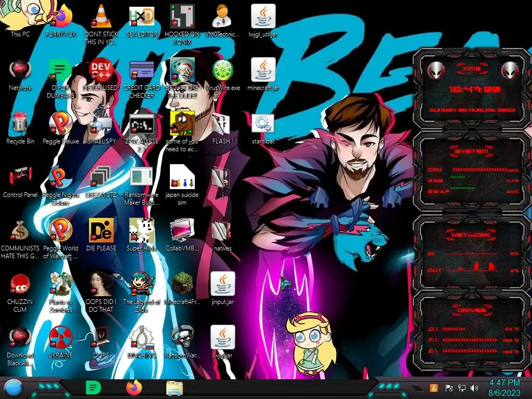The width and height of the screenshot is (532, 399).
Task: Click the C:\ drive usage bar
Action: (454, 329)
